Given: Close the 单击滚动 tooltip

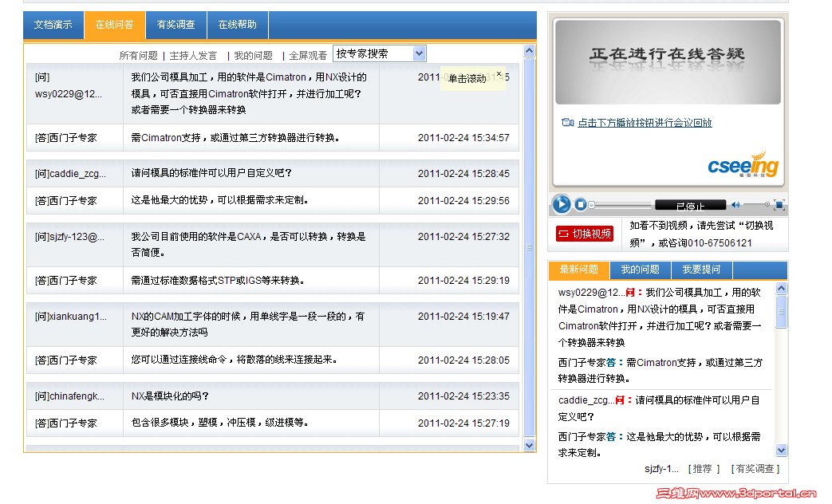Looking at the screenshot, I should coord(499,73).
